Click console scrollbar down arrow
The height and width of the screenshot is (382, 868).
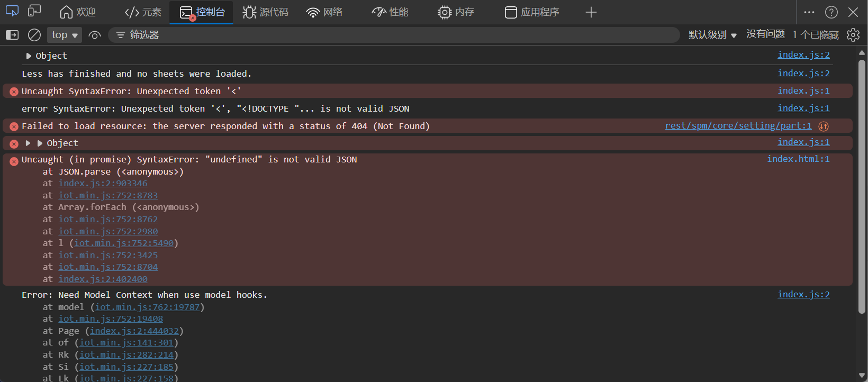(x=862, y=376)
